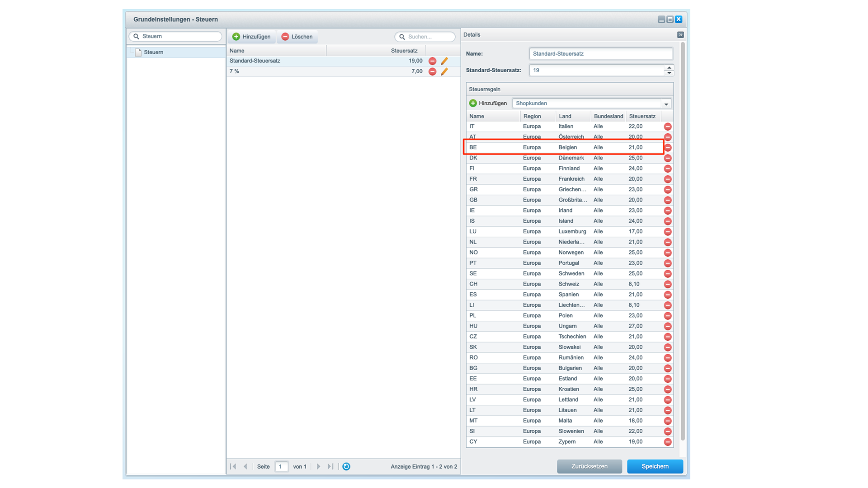This screenshot has height=488, width=868.
Task: Minimize the Grundeinstellungen window
Action: coord(661,19)
